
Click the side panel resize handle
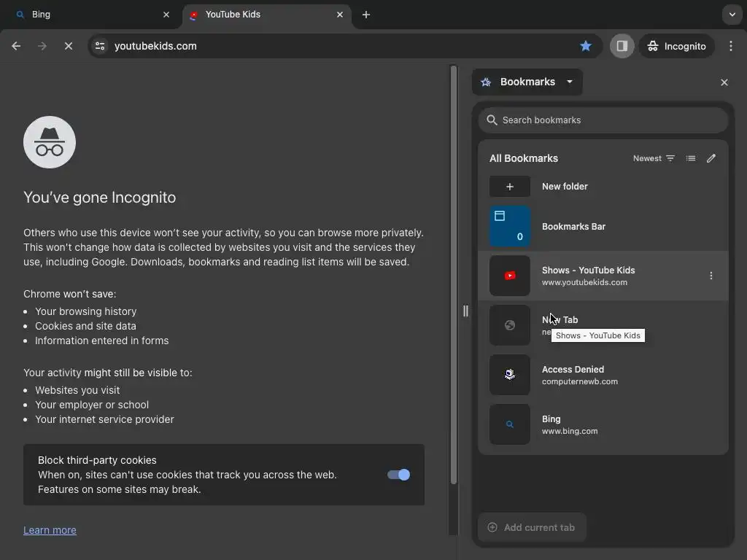[x=465, y=311]
